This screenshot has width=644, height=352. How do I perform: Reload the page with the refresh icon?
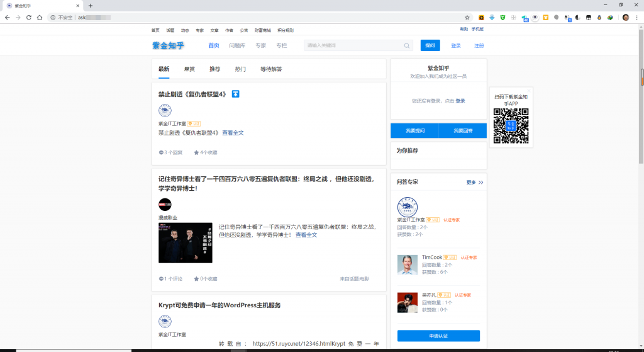click(x=28, y=18)
